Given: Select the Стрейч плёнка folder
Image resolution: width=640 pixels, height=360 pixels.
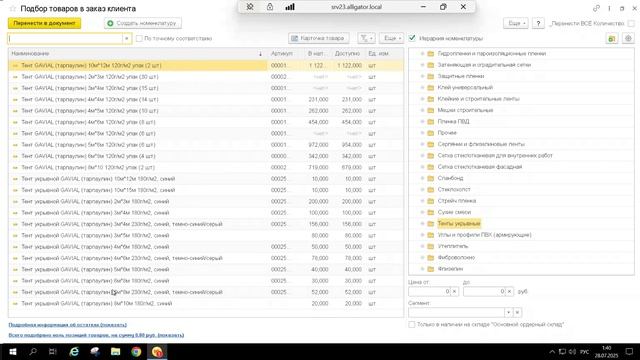Looking at the screenshot, I should click(456, 201).
